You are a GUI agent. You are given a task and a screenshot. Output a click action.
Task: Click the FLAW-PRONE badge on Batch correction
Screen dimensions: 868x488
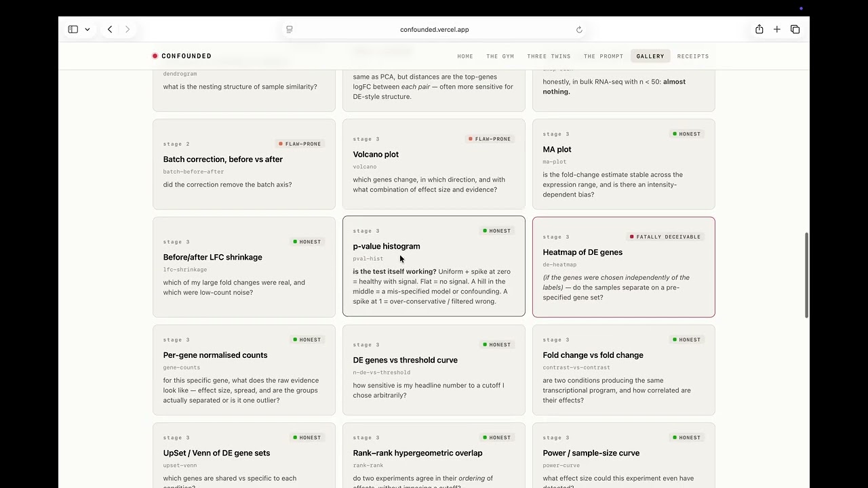pos(300,144)
